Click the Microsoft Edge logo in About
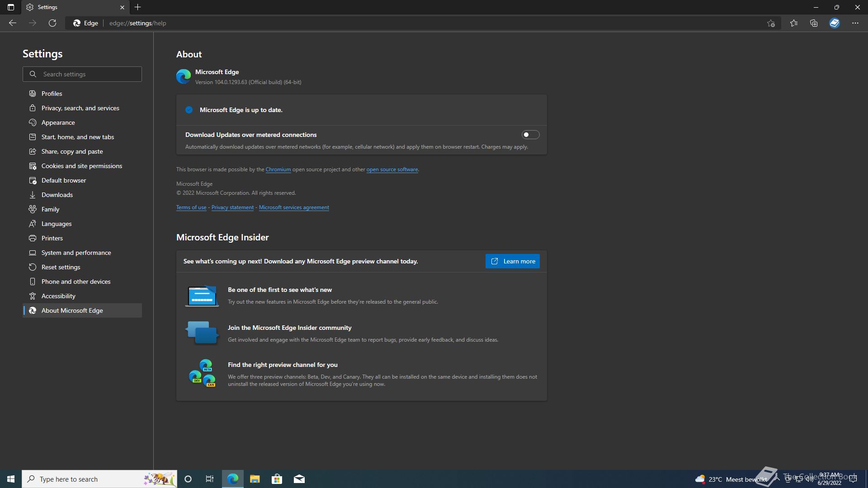The height and width of the screenshot is (488, 868). pyautogui.click(x=184, y=76)
